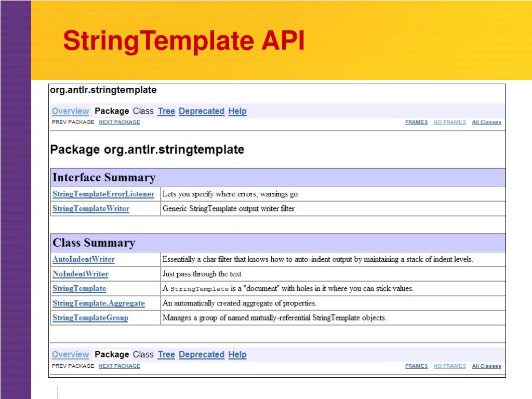The height and width of the screenshot is (399, 532).
Task: Select the bottom Package tab
Action: pyautogui.click(x=112, y=354)
